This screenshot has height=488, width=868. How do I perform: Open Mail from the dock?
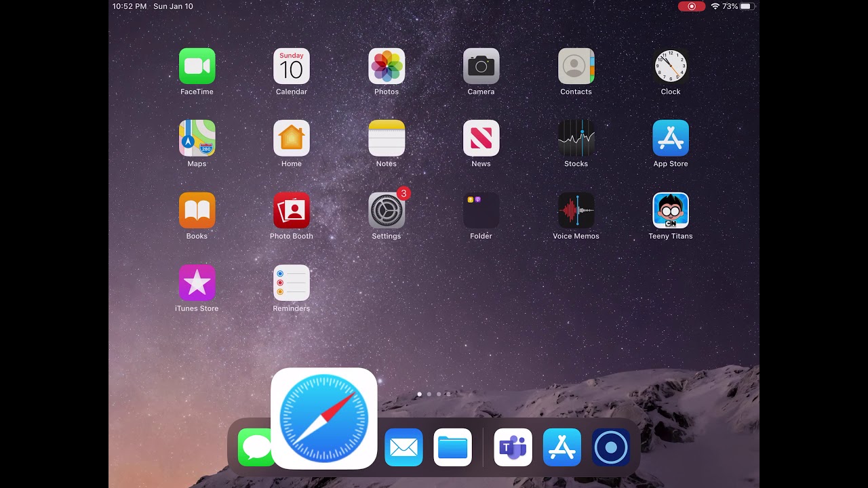(x=403, y=447)
